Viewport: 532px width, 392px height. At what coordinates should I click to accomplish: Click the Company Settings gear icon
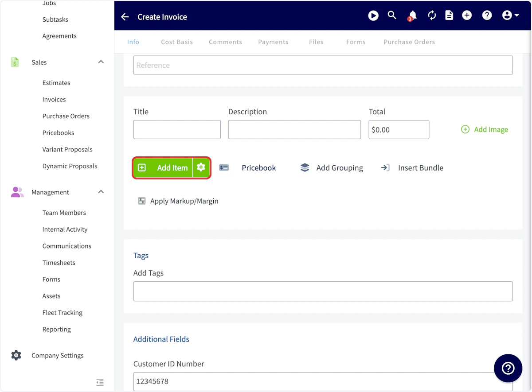tap(16, 355)
